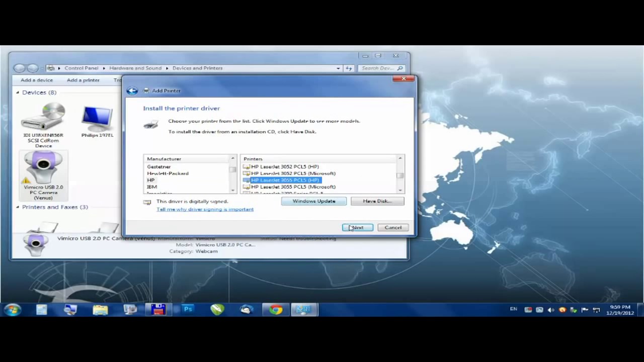This screenshot has height=362, width=644.
Task: Click the Manufacturer list scroll-up arrow
Action: (232, 159)
